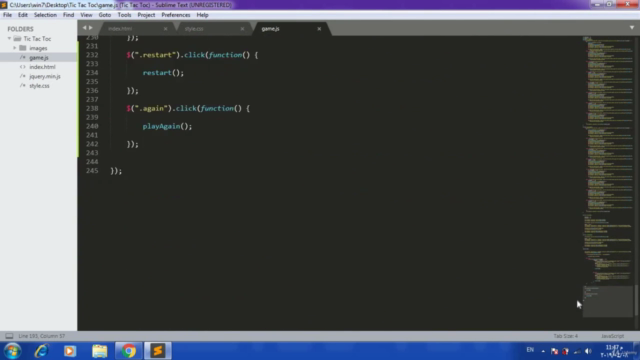This screenshot has height=360, width=640.
Task: Click the ".restart" selector string
Action: pos(155,55)
